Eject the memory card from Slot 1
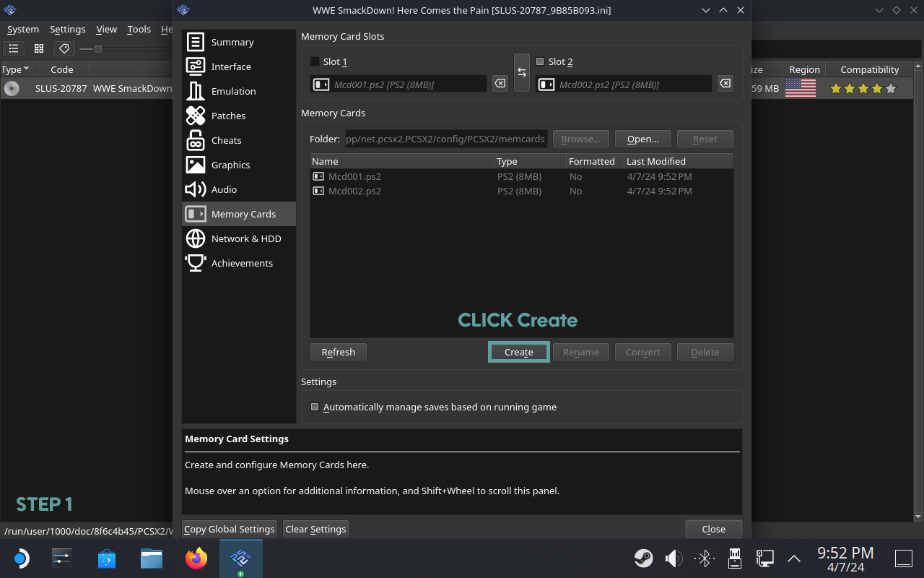The width and height of the screenshot is (924, 578). click(500, 84)
